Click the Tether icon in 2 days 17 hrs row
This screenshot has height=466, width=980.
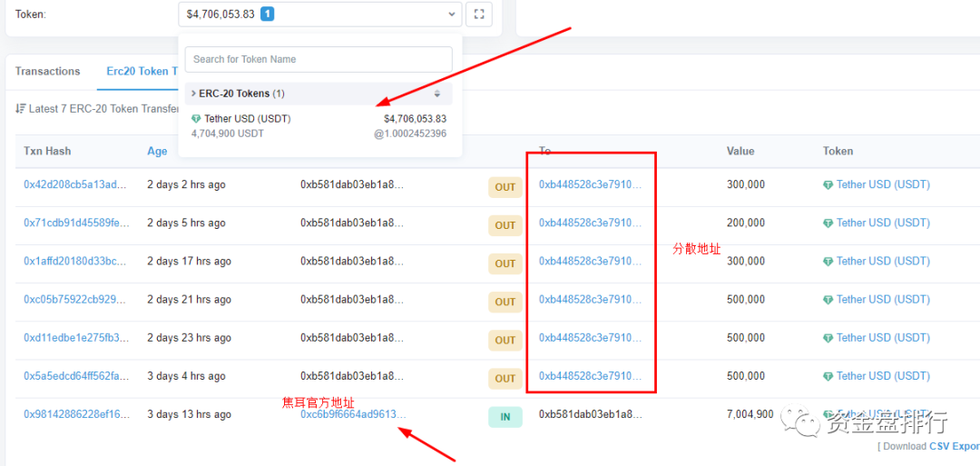828,262
